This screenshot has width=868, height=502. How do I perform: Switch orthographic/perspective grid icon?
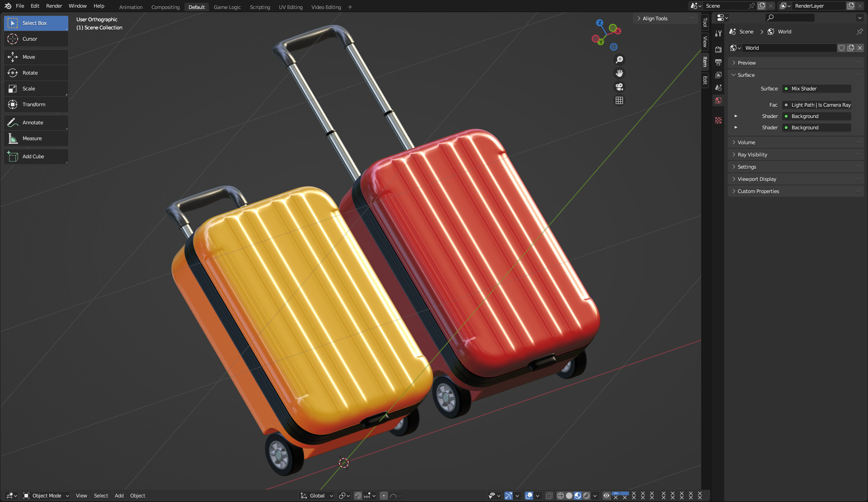point(619,100)
